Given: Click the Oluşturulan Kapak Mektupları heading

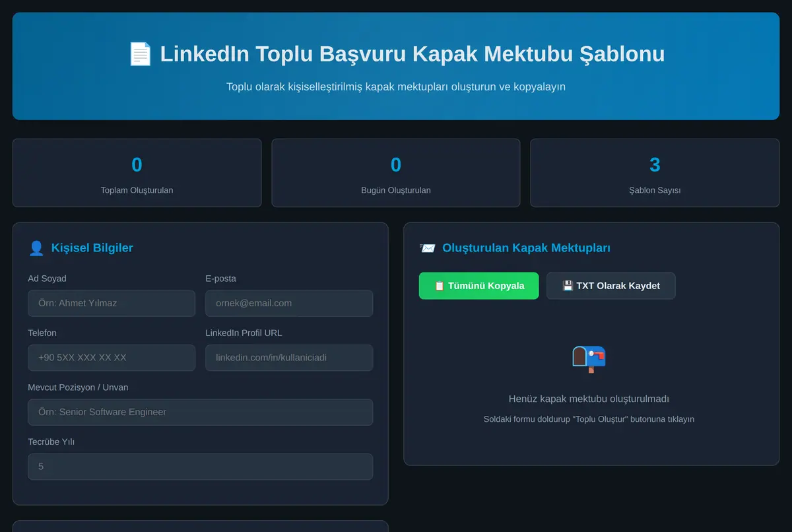Looking at the screenshot, I should coord(526,248).
